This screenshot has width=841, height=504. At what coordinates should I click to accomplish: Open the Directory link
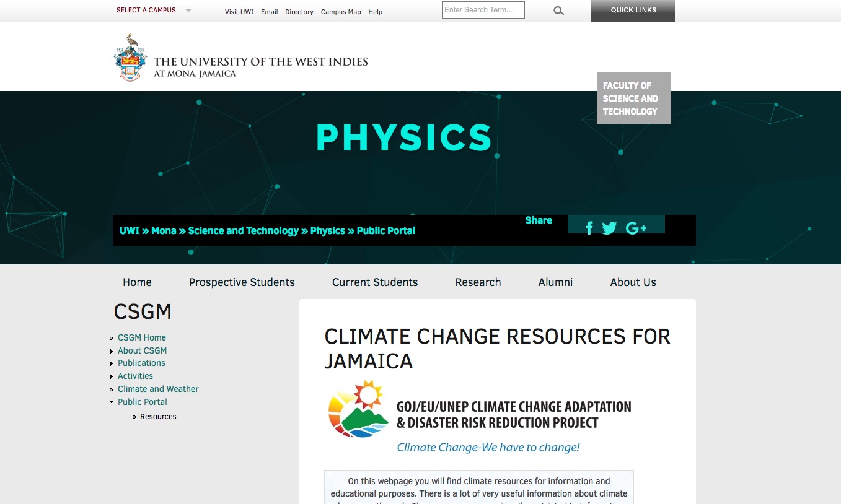coord(299,12)
